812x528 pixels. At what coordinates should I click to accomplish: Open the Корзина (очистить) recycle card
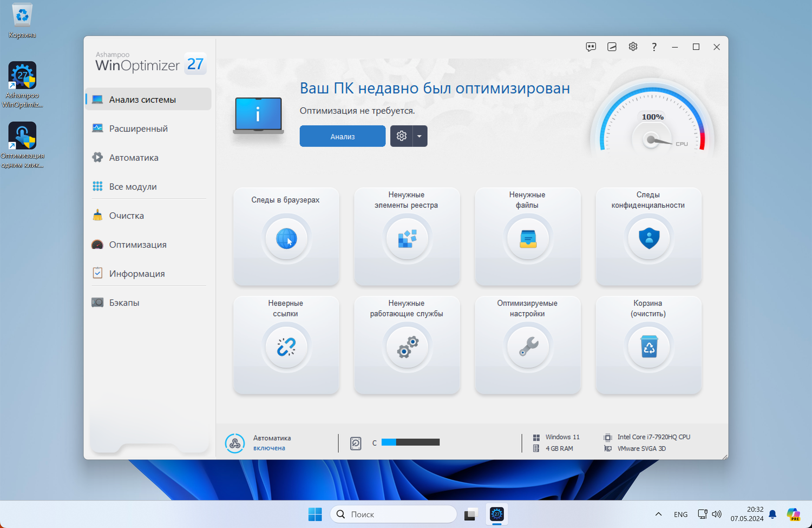pyautogui.click(x=649, y=345)
